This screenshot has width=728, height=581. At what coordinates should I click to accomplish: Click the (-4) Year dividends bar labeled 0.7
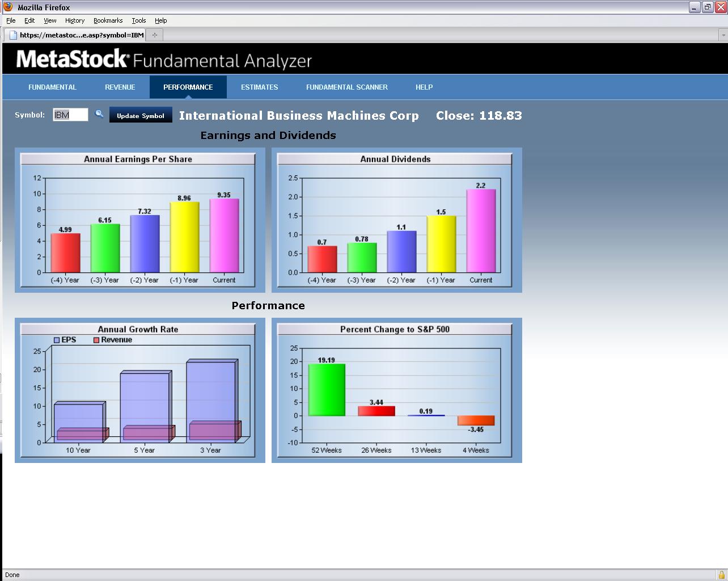tap(322, 259)
